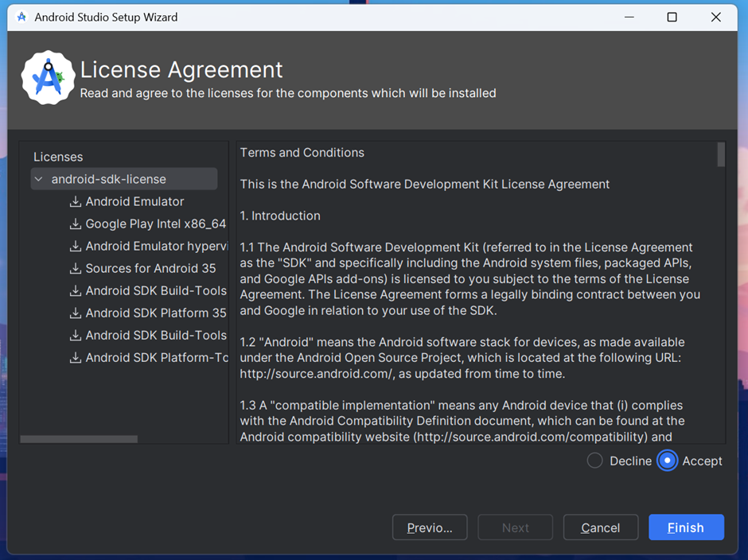Click the Cancel button
Image resolution: width=748 pixels, height=560 pixels.
coord(601,527)
